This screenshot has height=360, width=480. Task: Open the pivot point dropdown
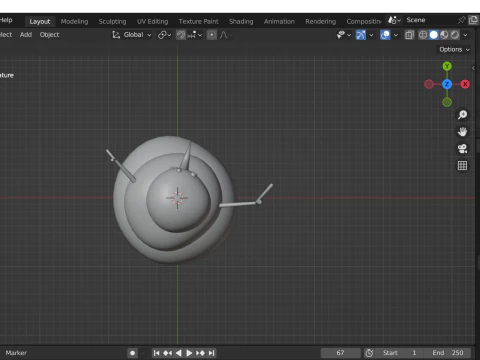pos(164,35)
